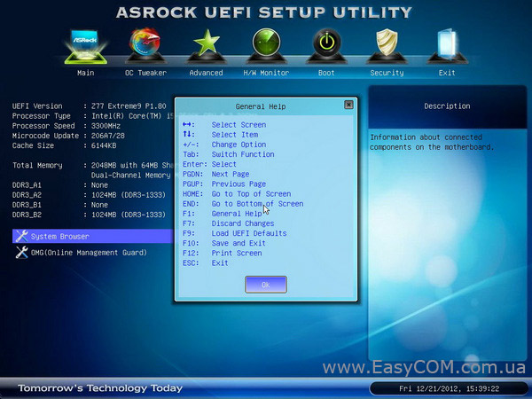Click the DDR3_B2 memory slot row
532x399 pixels.
[x=89, y=215]
